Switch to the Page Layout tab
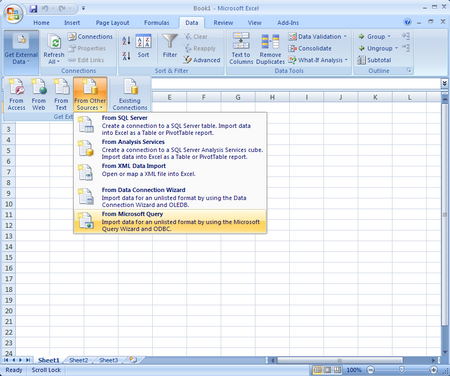 112,23
